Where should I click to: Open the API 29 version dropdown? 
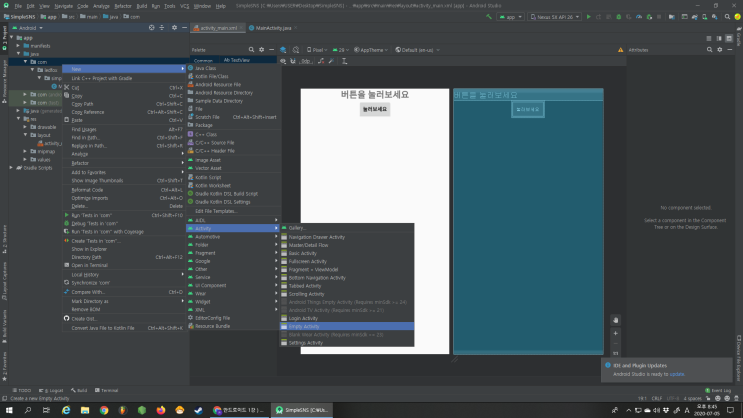[341, 50]
